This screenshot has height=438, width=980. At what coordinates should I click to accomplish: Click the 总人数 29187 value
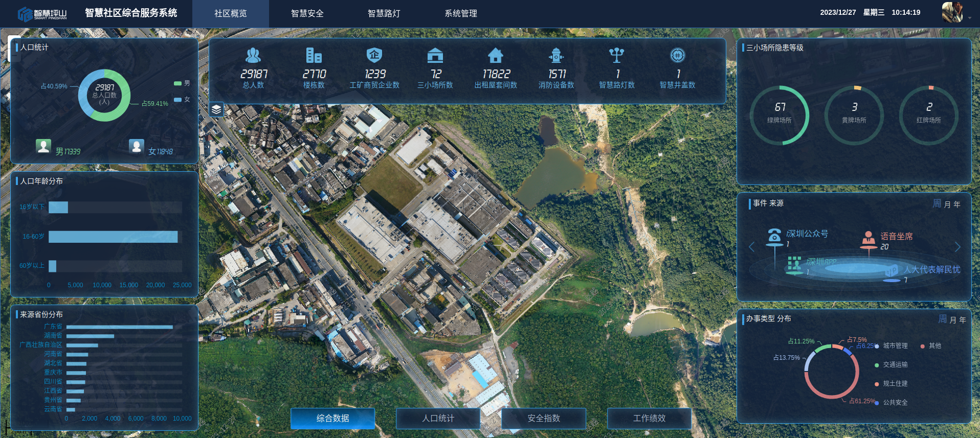point(254,74)
